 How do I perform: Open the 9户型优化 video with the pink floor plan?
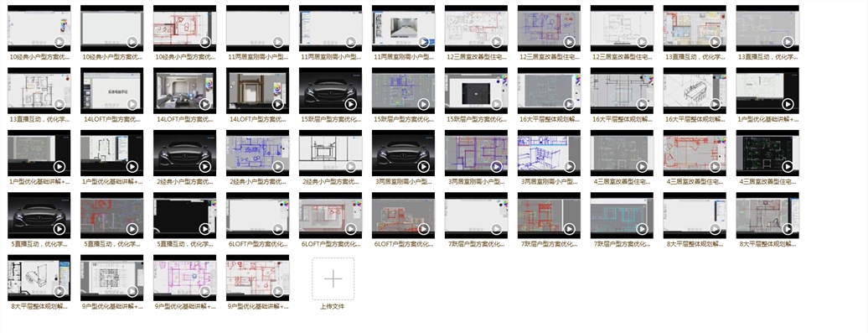[x=184, y=278]
